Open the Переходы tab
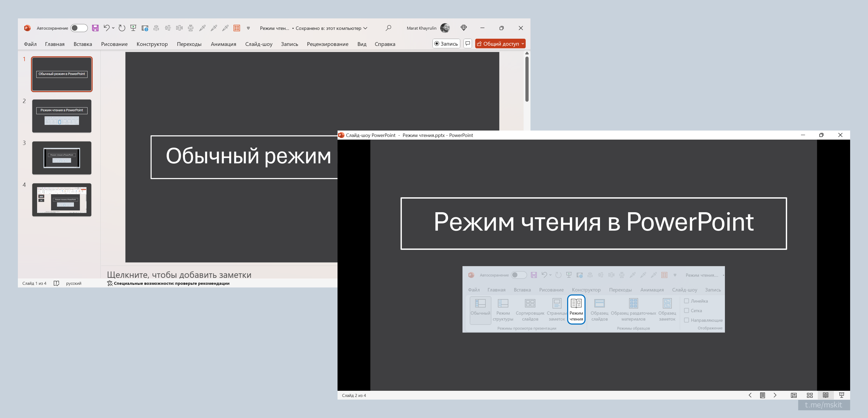 point(189,44)
